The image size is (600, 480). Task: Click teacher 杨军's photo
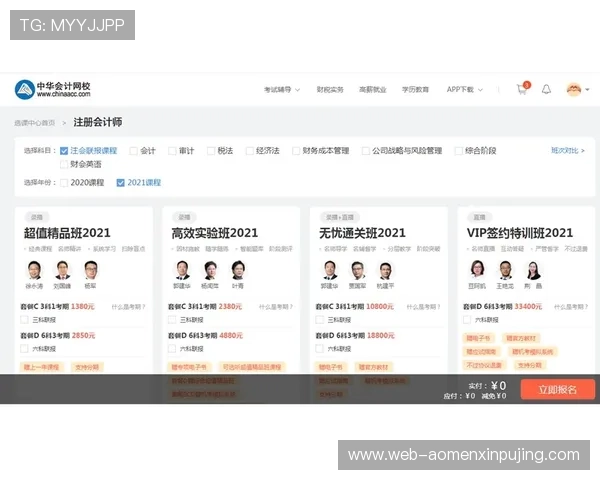(91, 270)
